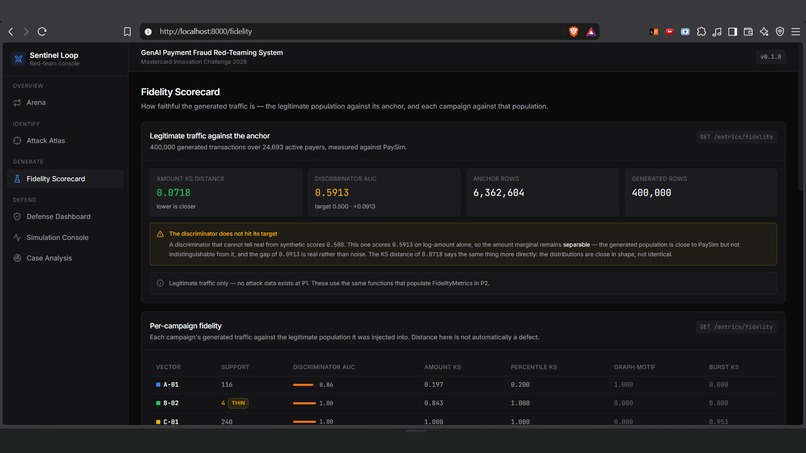
Task: Click the Defense Dashboard shield icon
Action: [x=17, y=216]
